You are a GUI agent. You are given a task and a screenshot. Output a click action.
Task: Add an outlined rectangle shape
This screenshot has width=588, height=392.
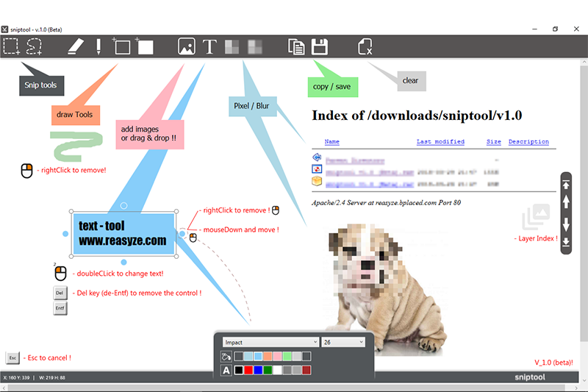pos(121,46)
